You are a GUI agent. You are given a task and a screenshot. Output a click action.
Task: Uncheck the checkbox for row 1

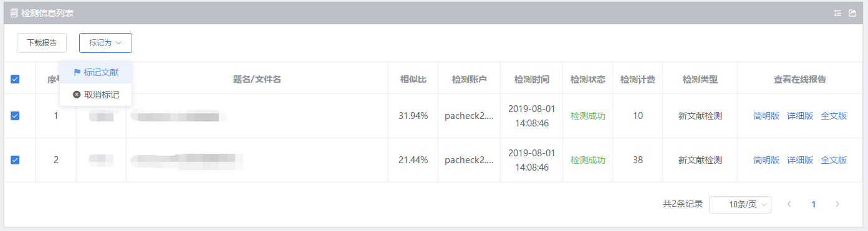pos(15,116)
